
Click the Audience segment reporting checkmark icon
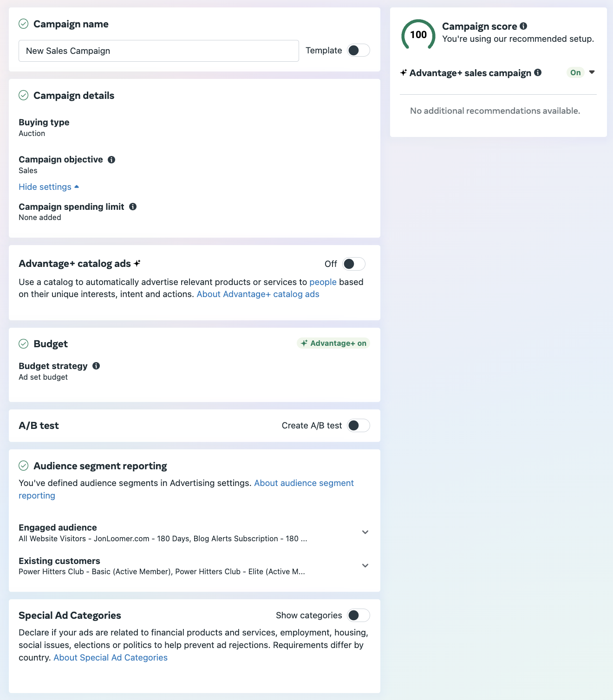click(x=24, y=466)
